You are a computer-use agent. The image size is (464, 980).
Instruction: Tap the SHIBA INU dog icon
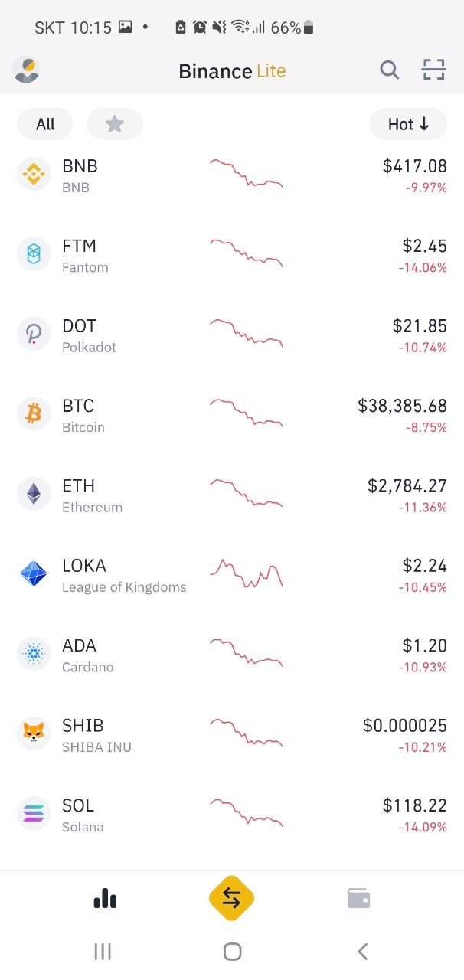tap(34, 734)
